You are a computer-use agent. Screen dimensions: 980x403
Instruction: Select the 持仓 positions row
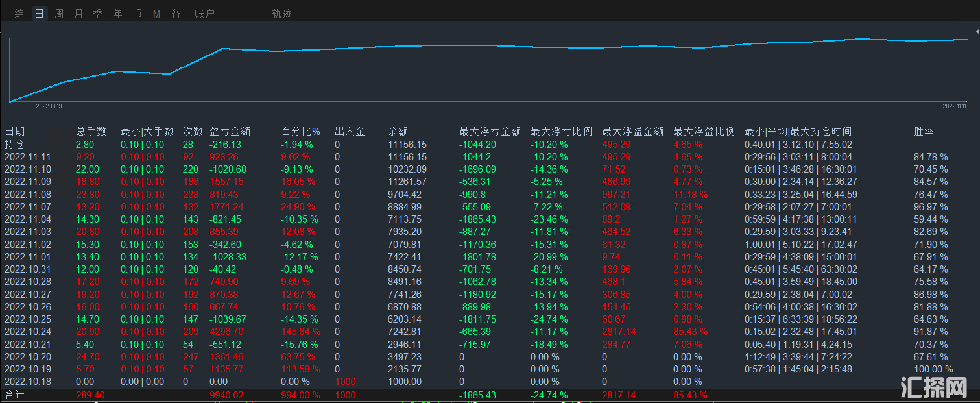click(x=14, y=144)
